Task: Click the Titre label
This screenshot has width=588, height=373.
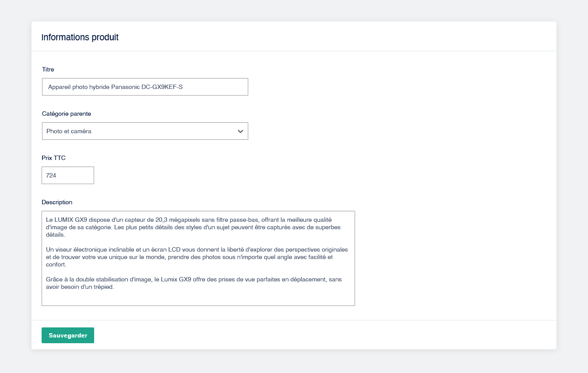Action: 48,69
